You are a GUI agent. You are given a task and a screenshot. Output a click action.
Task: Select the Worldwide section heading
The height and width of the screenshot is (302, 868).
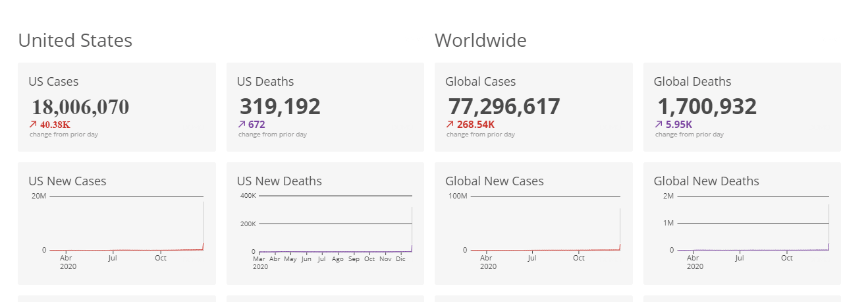click(x=480, y=41)
